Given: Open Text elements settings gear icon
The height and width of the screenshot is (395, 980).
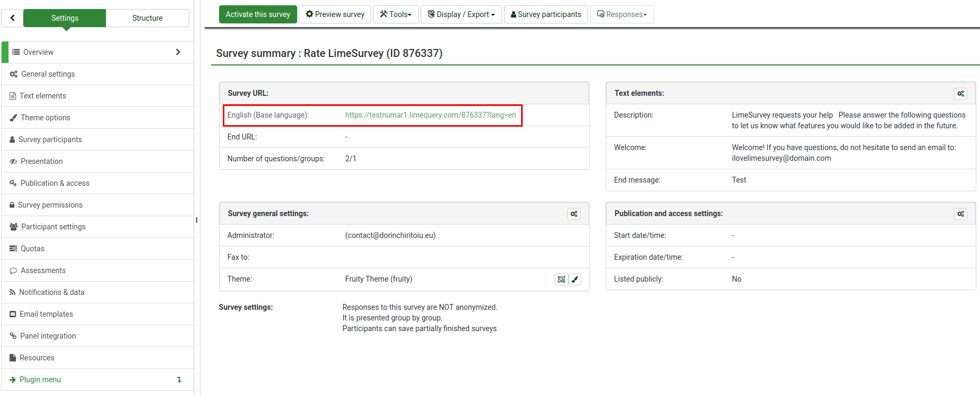Looking at the screenshot, I should click(960, 94).
